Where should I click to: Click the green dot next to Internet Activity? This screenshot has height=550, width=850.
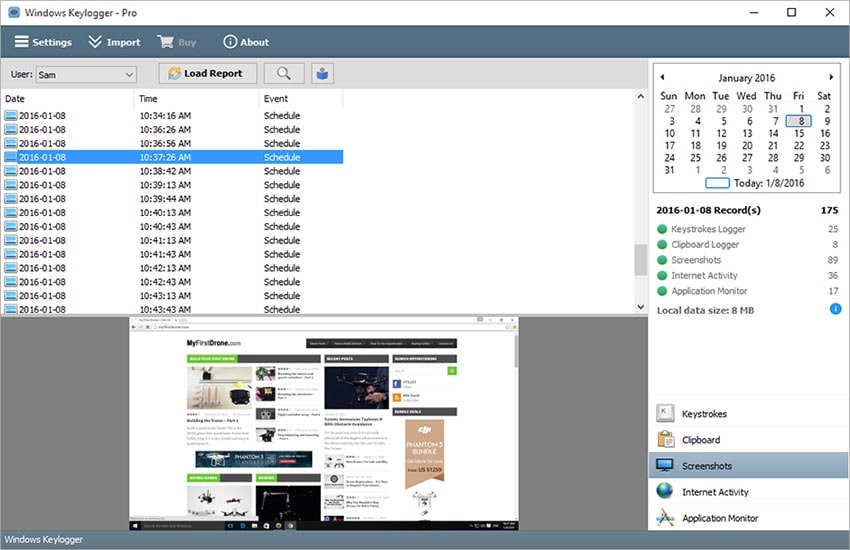tap(662, 275)
